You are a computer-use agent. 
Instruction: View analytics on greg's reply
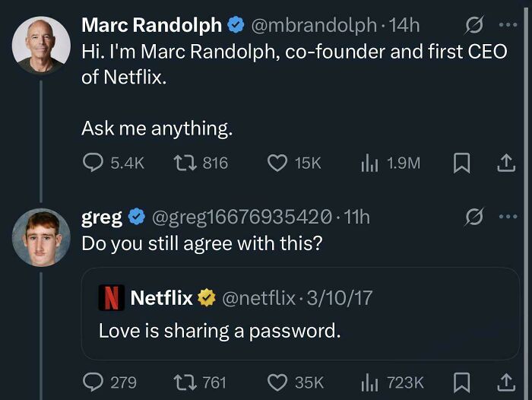click(368, 382)
